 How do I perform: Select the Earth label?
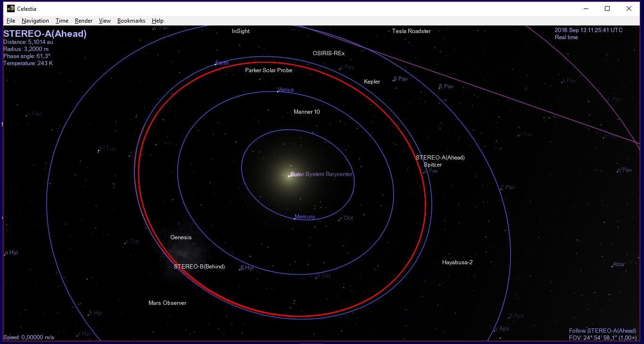coord(222,63)
